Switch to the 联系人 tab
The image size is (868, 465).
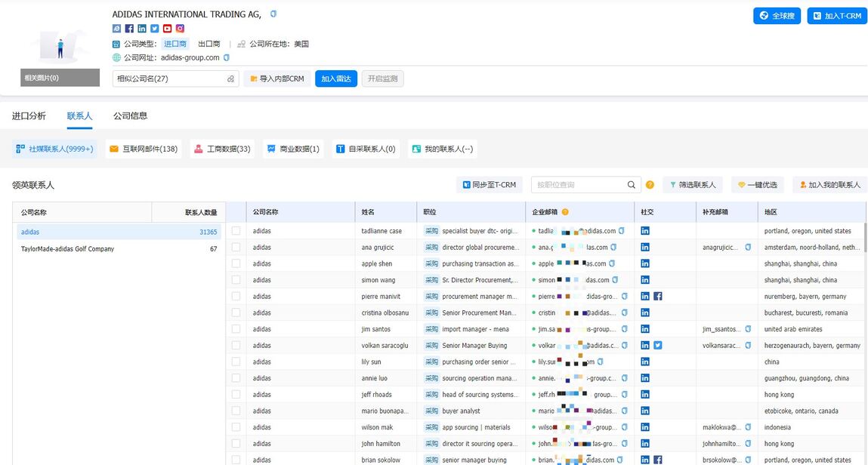click(80, 115)
